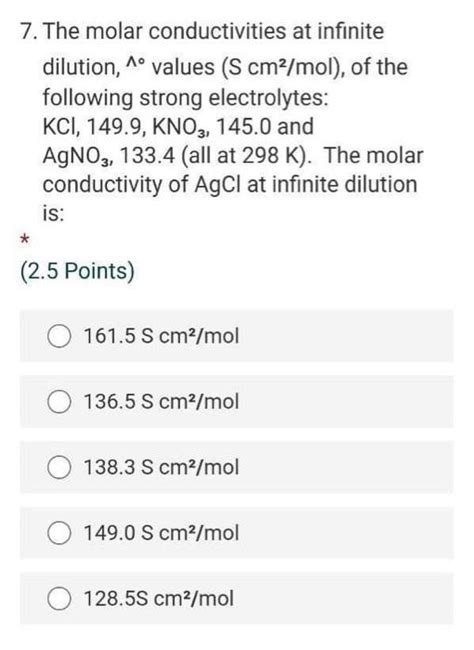Click the red required asterisk
Image resolution: width=474 pixels, height=650 pixels.
click(25, 239)
